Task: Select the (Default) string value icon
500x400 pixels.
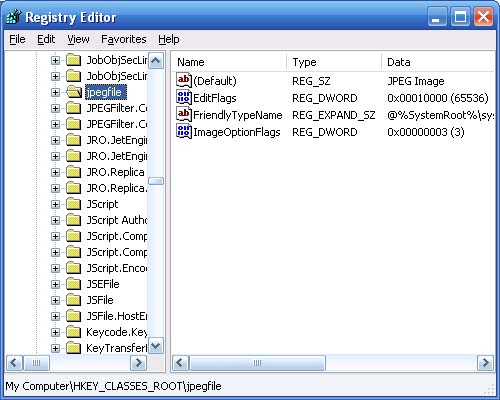Action: coord(184,80)
